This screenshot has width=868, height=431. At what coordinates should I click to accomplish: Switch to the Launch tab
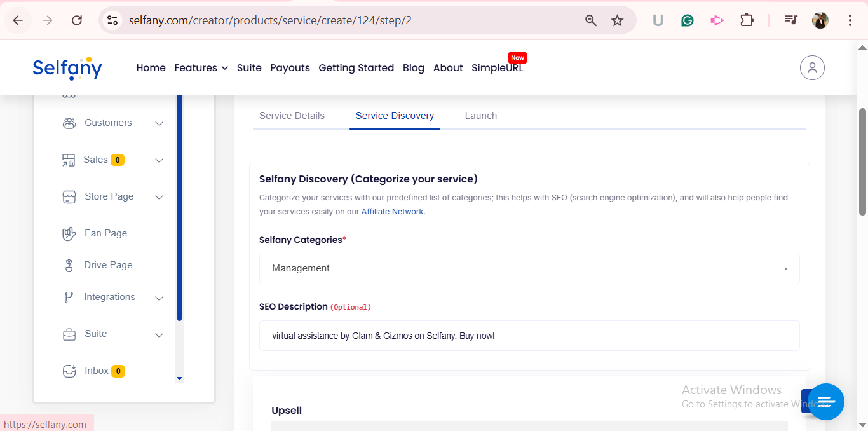[481, 116]
